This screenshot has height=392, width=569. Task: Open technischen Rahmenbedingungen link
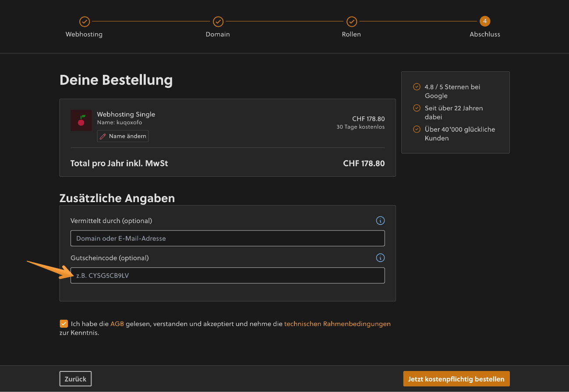(x=337, y=324)
